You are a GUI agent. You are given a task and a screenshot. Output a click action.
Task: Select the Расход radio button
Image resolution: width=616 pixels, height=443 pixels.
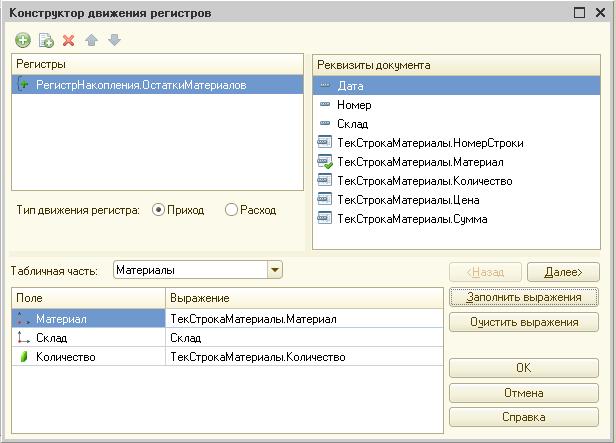[231, 210]
